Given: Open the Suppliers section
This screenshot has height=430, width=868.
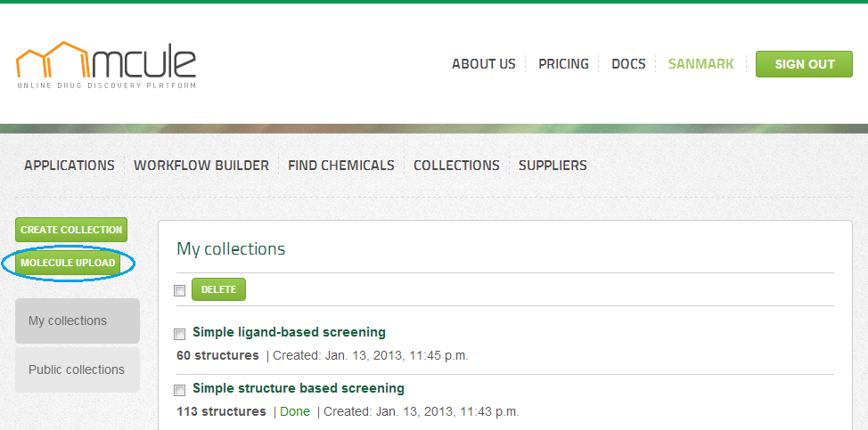Looking at the screenshot, I should tap(553, 166).
